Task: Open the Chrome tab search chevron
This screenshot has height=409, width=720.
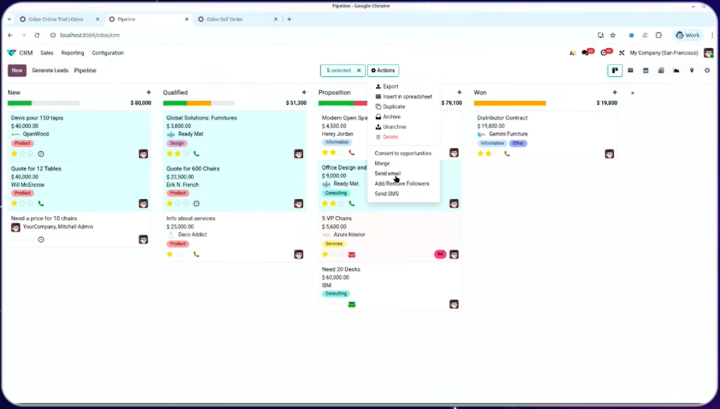Action: coord(9,19)
